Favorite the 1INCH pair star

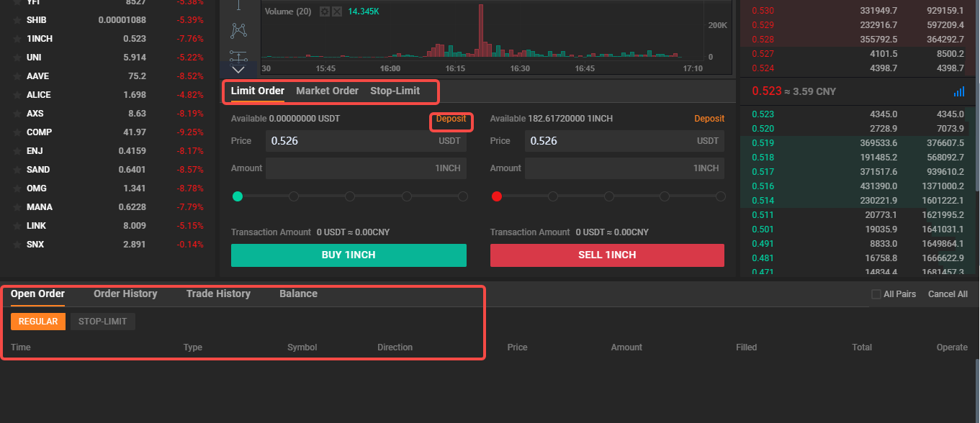coord(17,39)
